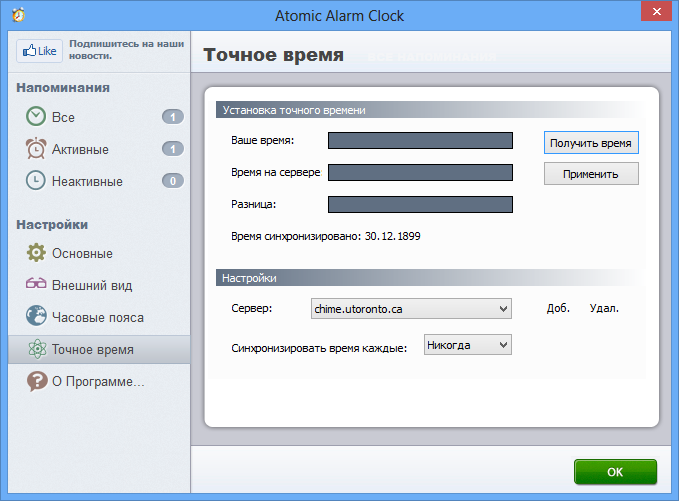679x501 pixels.
Task: Click the Ваше время field
Action: [x=420, y=140]
